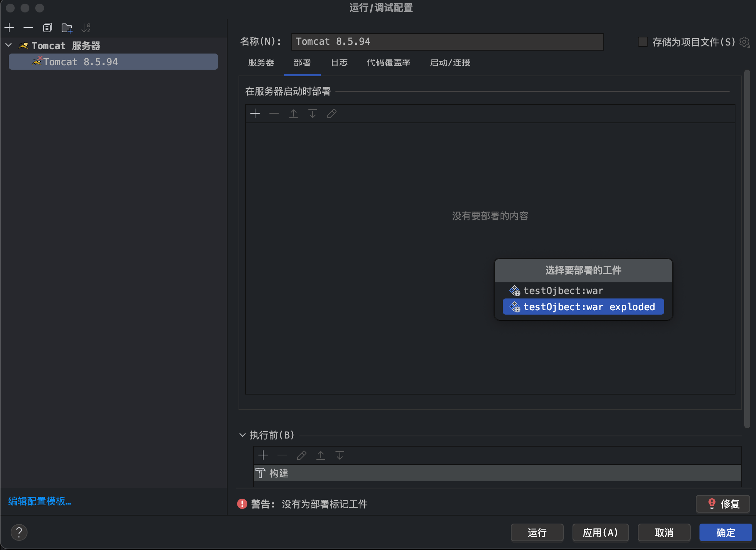
Task: Move deployment item up
Action: click(293, 114)
